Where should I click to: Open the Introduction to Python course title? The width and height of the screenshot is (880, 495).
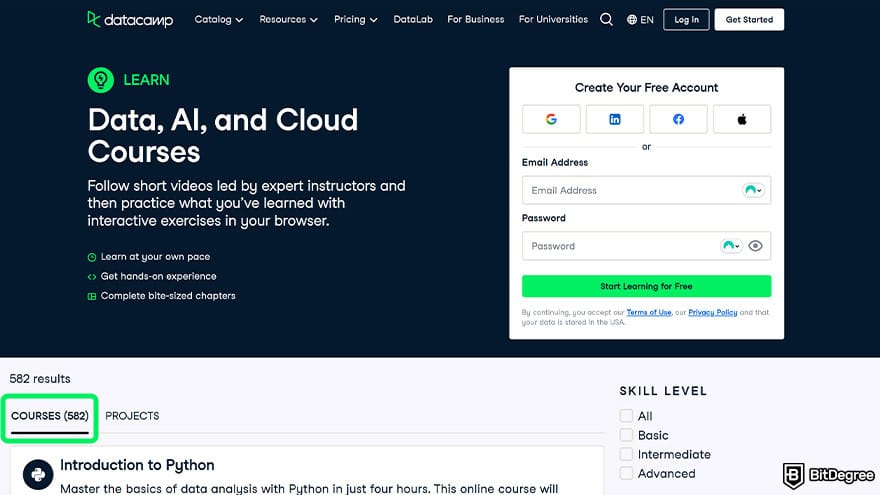coord(138,465)
